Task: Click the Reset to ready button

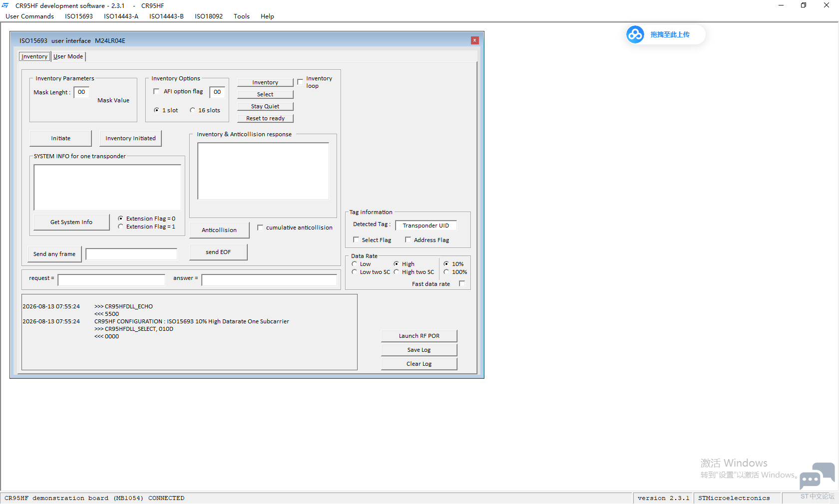Action: coord(265,118)
